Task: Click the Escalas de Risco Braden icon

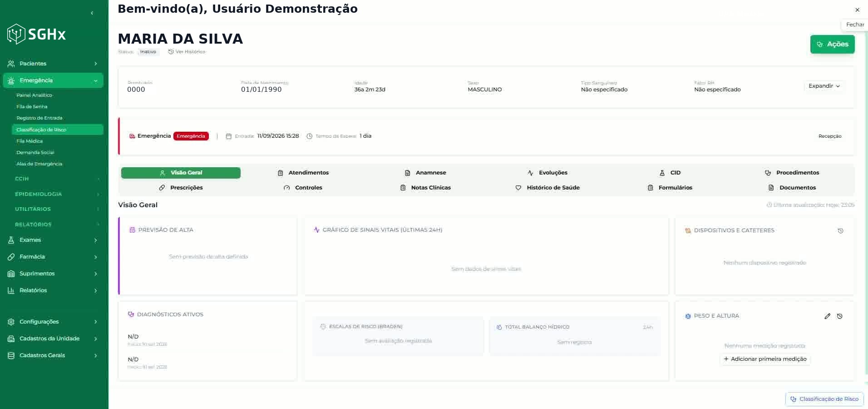Action: point(323,327)
